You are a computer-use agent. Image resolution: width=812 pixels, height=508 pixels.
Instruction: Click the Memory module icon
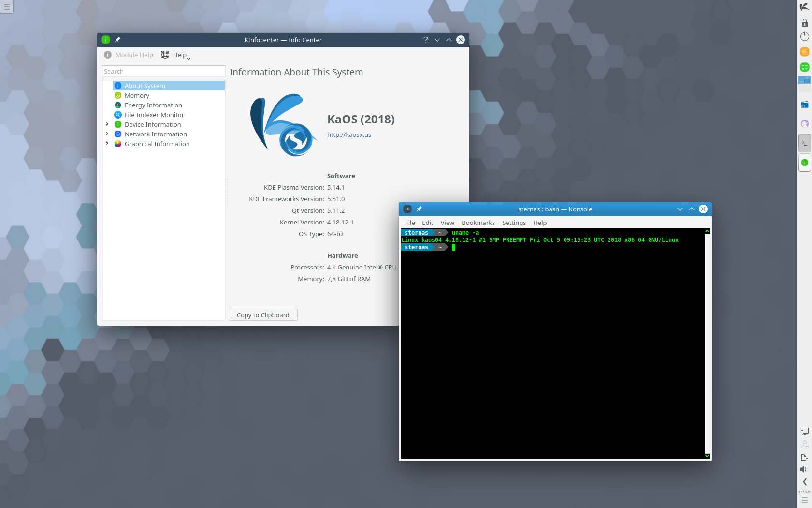117,95
